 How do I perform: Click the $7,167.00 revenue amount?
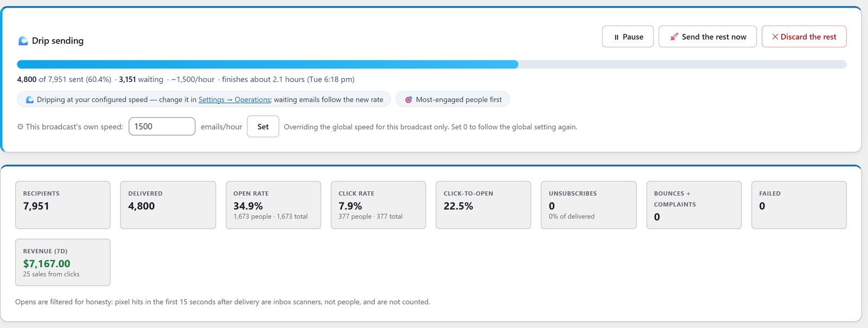point(47,264)
